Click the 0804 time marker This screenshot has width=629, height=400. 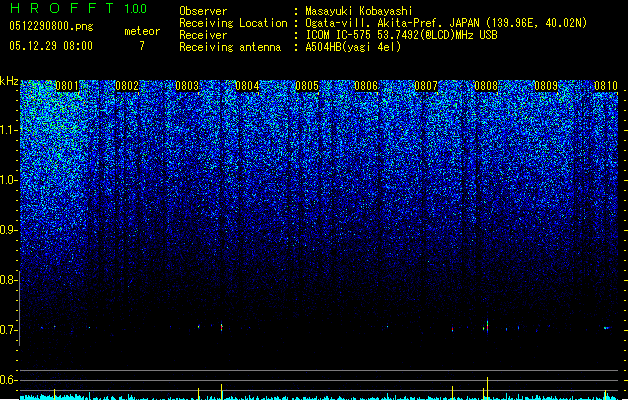coord(247,86)
